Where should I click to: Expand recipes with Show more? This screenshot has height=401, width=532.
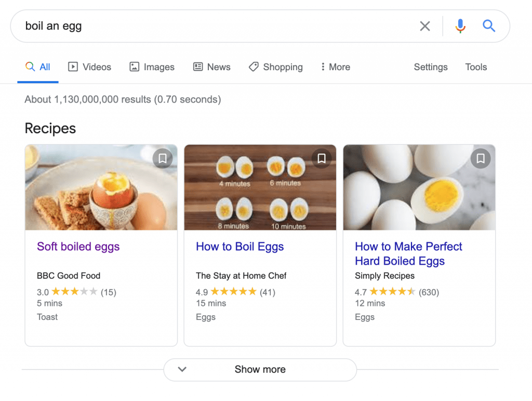pos(260,369)
